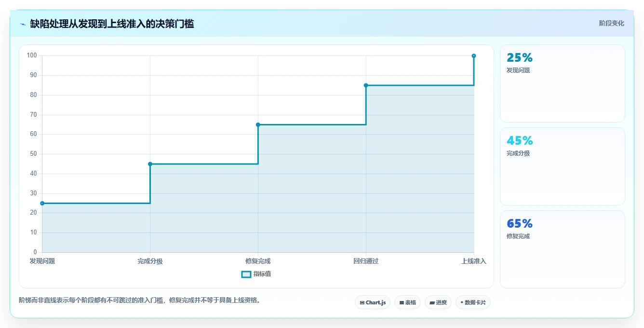The height and width of the screenshot is (328, 644).
Task: Click the data point at 回归通过 (85)
Action: pyautogui.click(x=366, y=85)
